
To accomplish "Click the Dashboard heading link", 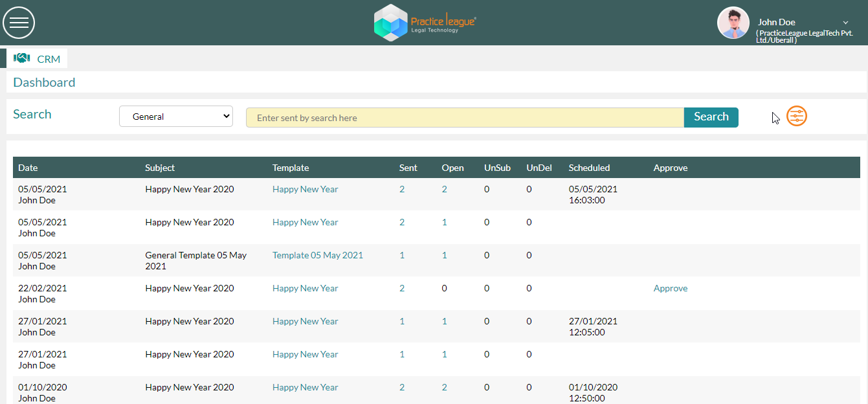I will (x=44, y=82).
